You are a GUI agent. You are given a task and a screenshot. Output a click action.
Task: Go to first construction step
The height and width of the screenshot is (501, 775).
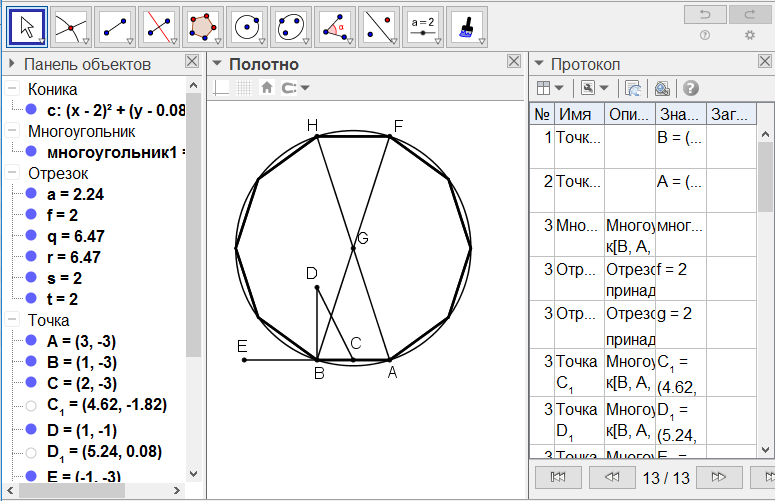(560, 477)
